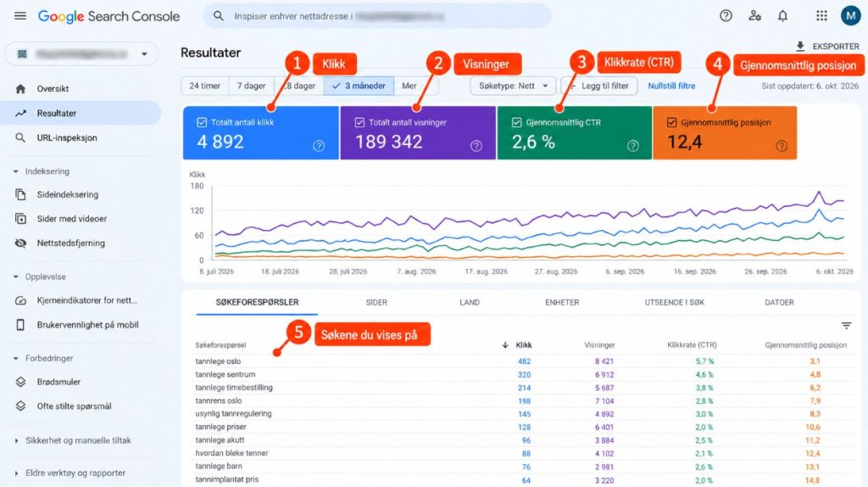Click the Sider med videoer icon
Screen dimensions: 868x487
[x=20, y=219]
